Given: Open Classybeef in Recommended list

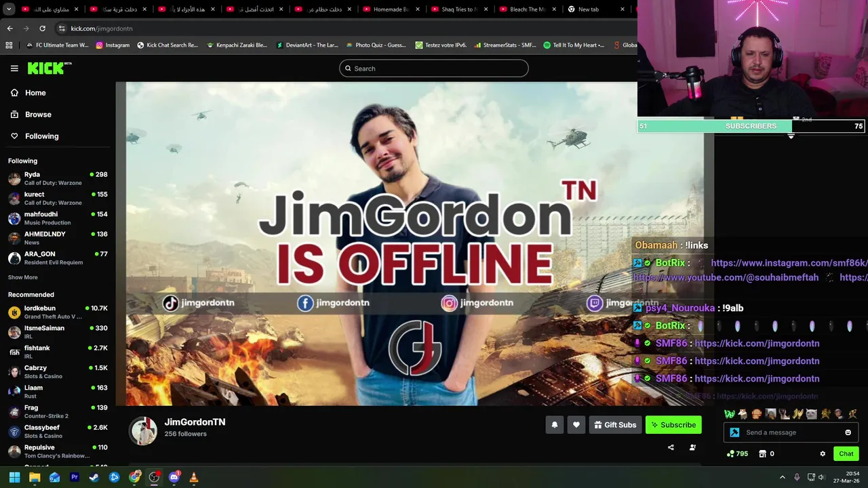Looking at the screenshot, I should [x=57, y=431].
